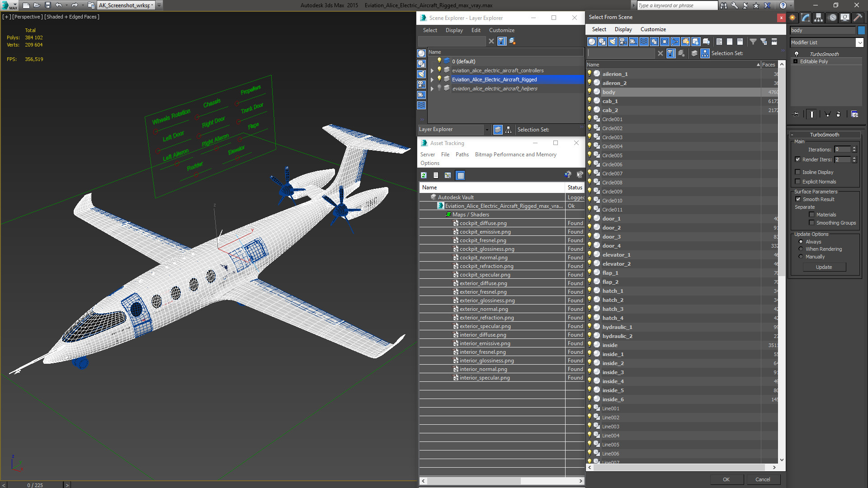Select When Rendering update option
This screenshot has height=488, width=868.
801,249
